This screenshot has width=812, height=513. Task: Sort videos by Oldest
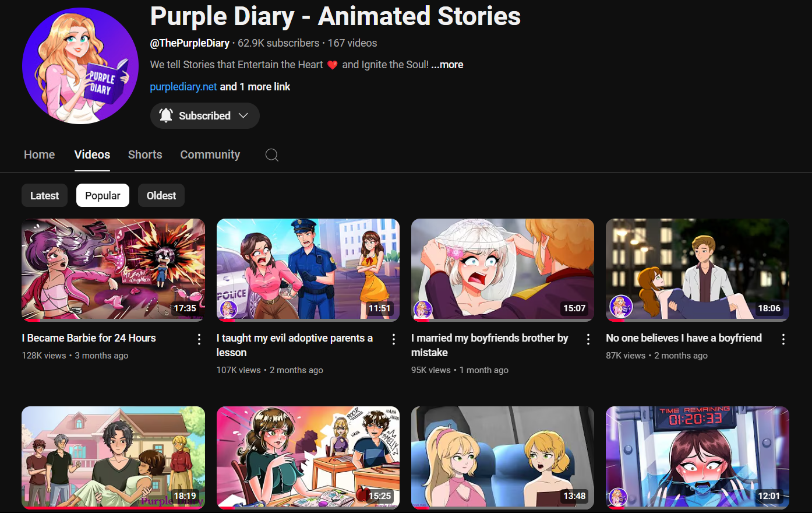click(161, 195)
